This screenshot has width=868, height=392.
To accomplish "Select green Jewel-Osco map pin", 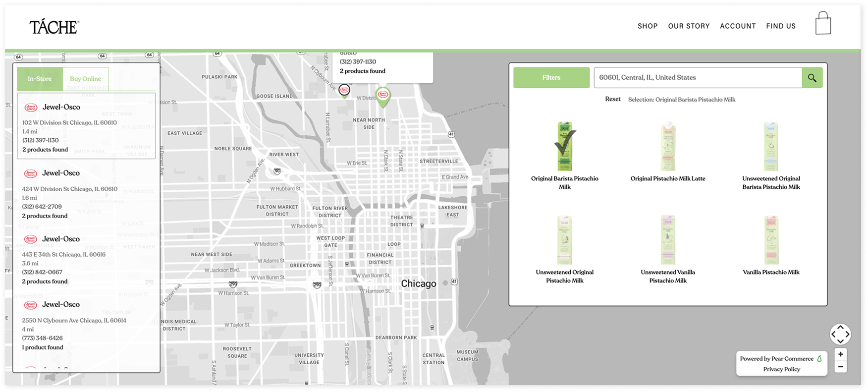I will point(383,97).
